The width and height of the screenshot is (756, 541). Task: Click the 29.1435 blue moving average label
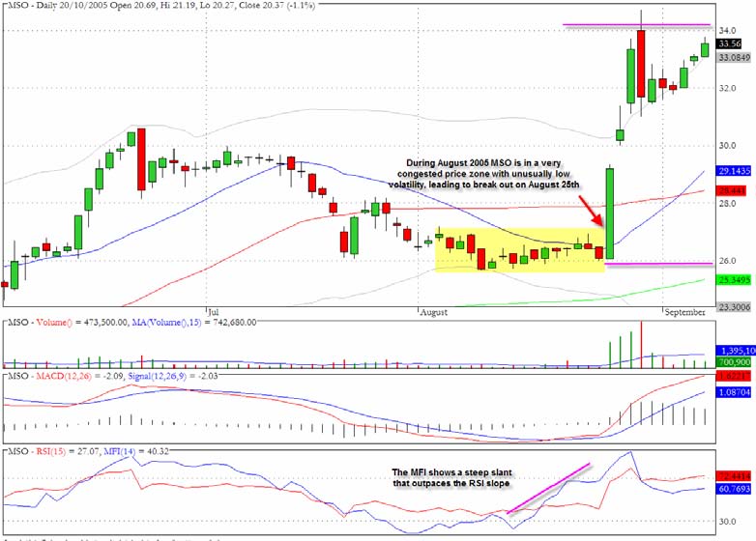coord(735,171)
